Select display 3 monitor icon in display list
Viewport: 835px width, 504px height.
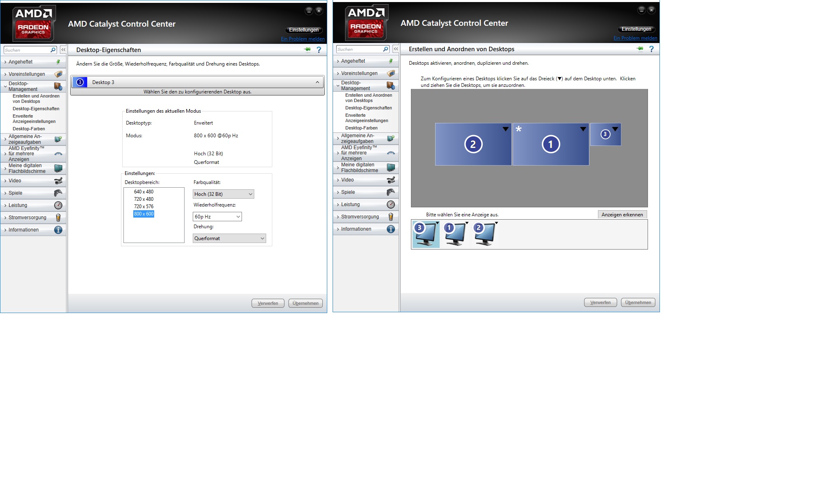tap(425, 234)
